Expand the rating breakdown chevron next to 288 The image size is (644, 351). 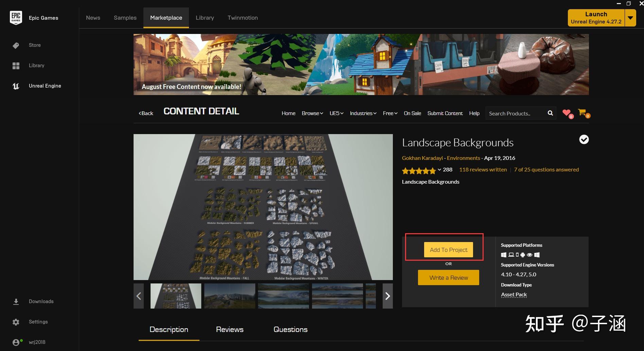coord(439,170)
